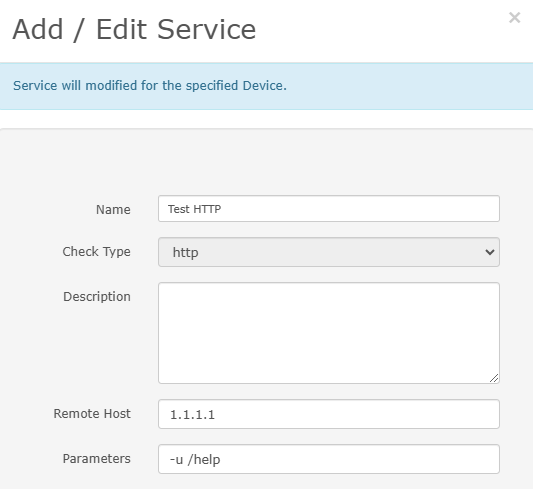Click the Parameters label

click(97, 459)
